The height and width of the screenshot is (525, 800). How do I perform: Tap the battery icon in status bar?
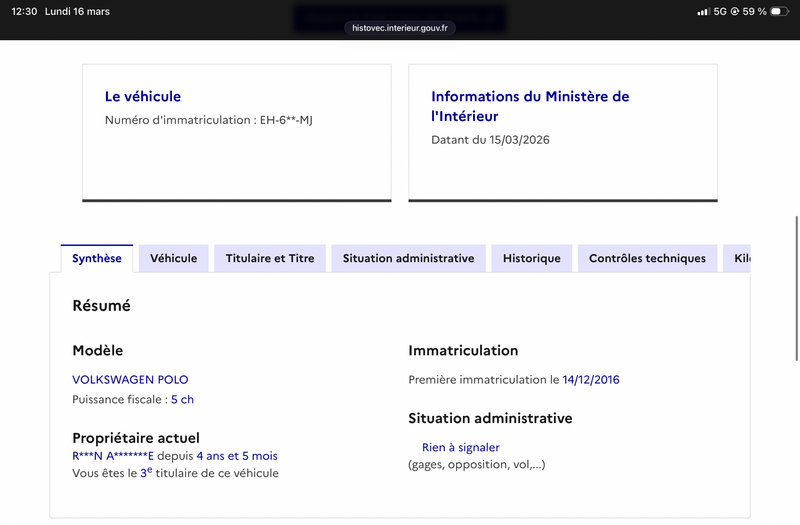pos(778,12)
